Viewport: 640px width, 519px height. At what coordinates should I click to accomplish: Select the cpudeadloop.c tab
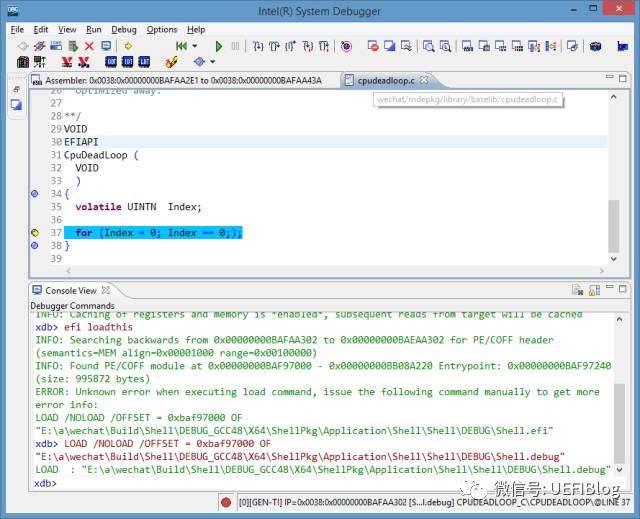(386, 81)
